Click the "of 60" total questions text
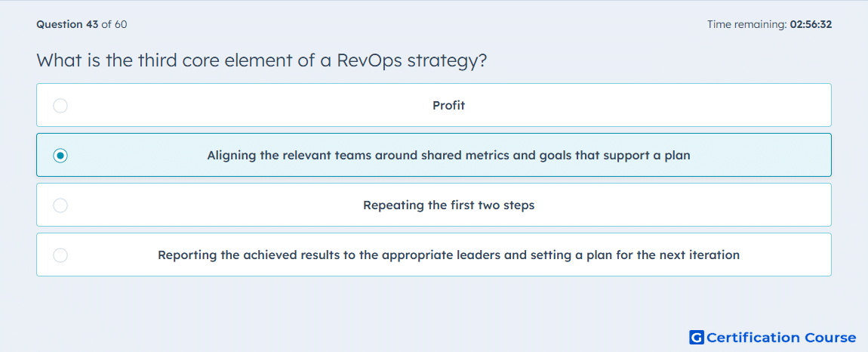 115,24
